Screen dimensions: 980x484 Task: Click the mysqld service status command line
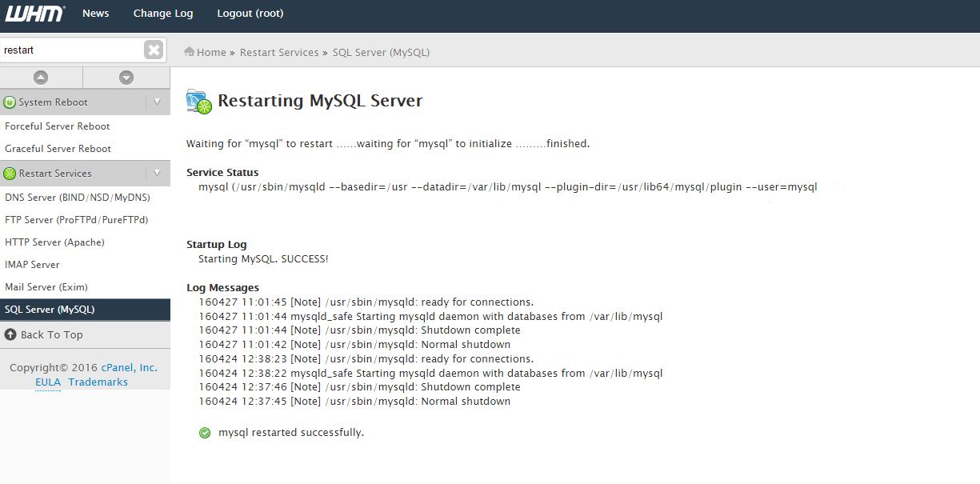coord(509,187)
